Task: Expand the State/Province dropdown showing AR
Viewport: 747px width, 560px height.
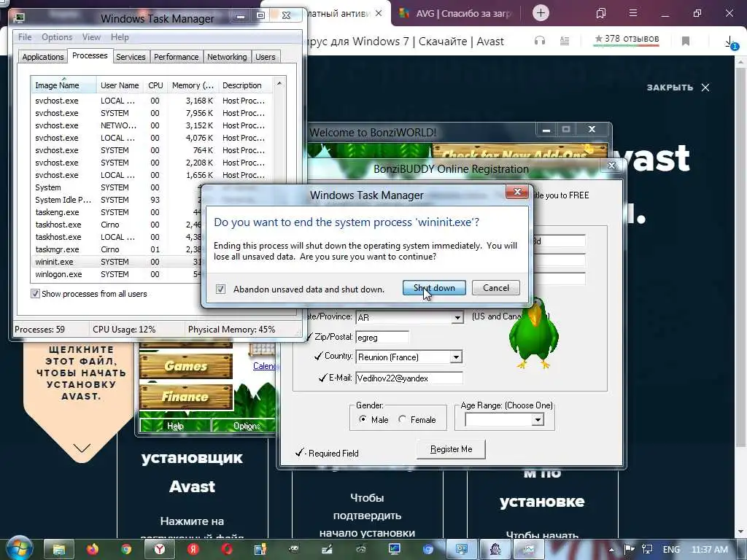Action: [457, 317]
